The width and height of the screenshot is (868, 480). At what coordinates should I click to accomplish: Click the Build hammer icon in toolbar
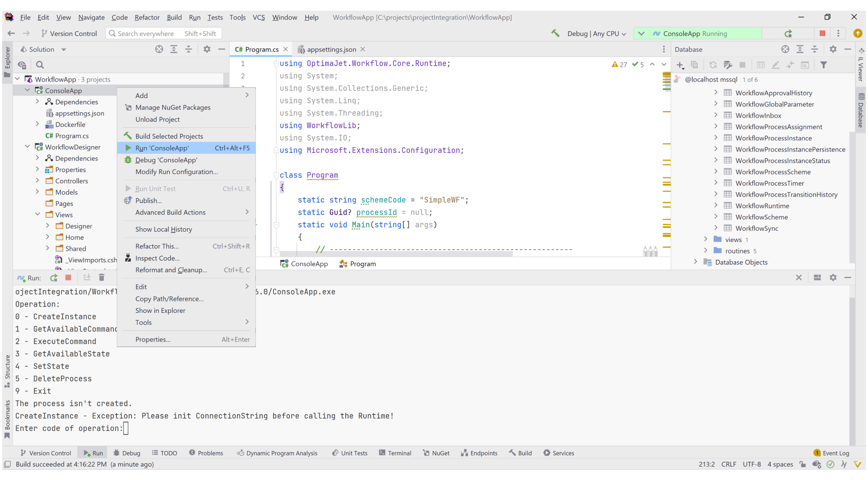tap(555, 33)
